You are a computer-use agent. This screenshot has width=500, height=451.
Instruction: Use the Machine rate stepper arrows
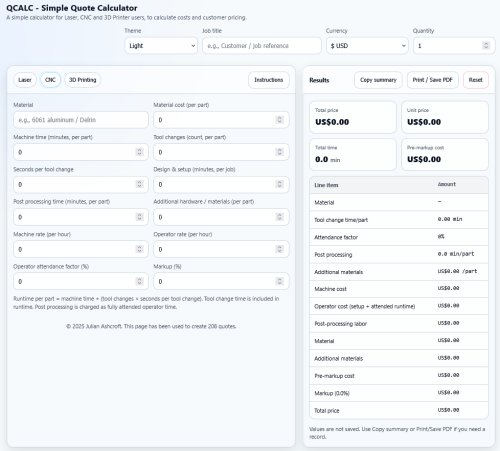pyautogui.click(x=140, y=249)
